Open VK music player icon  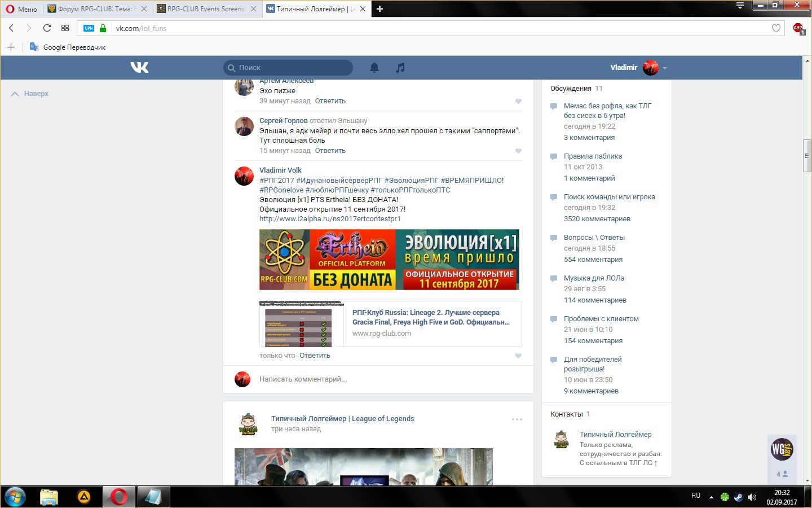(x=400, y=68)
